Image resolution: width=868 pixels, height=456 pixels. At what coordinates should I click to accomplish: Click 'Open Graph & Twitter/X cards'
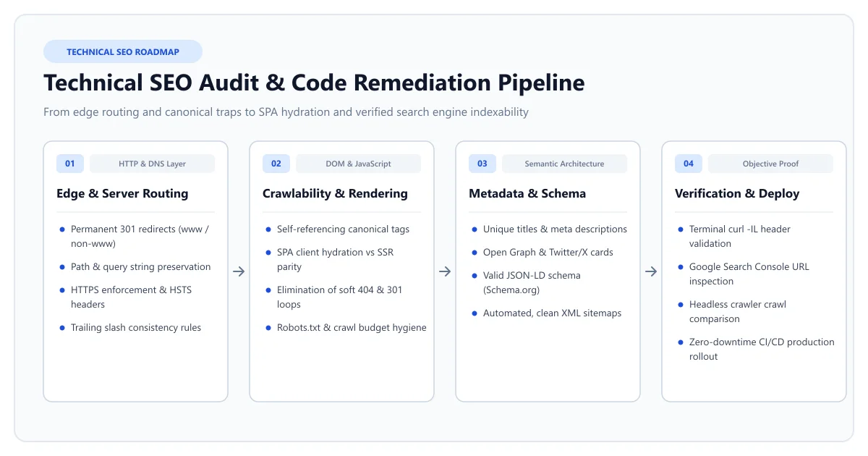pyautogui.click(x=548, y=252)
